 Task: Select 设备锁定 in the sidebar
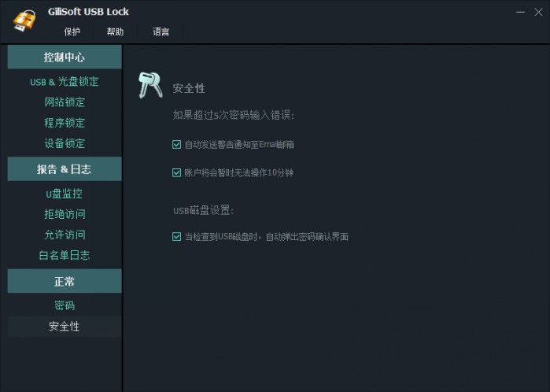coord(65,143)
